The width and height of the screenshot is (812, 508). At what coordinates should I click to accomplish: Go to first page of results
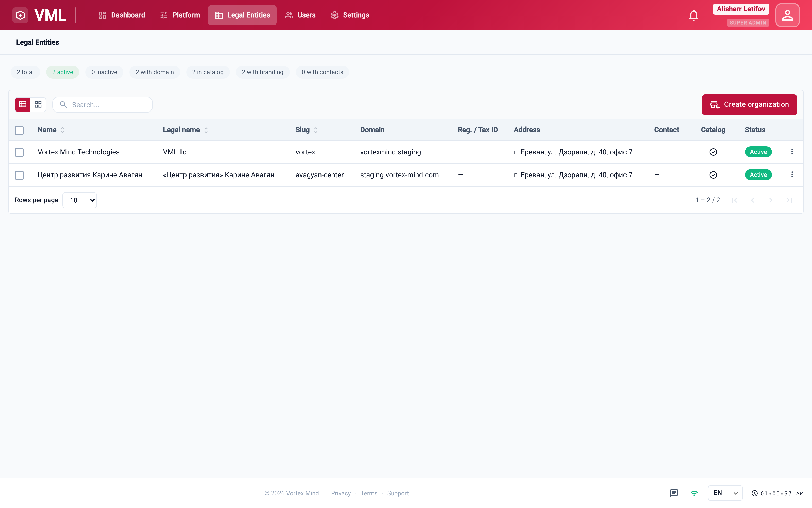[x=734, y=200]
